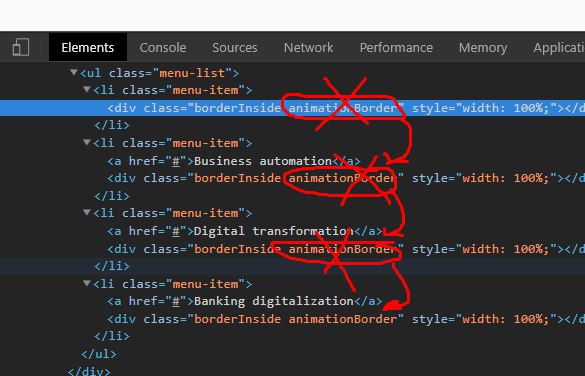
Task: Switch to the Elements tab
Action: point(88,47)
